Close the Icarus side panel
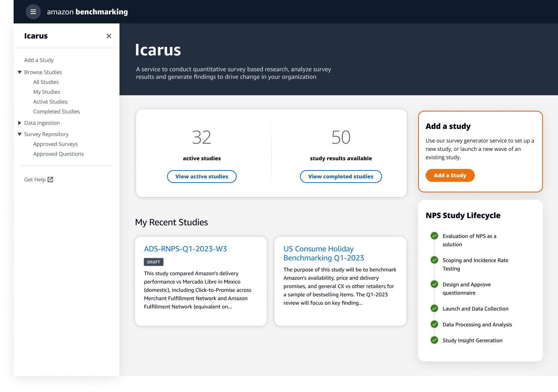The image size is (558, 392). pos(109,36)
